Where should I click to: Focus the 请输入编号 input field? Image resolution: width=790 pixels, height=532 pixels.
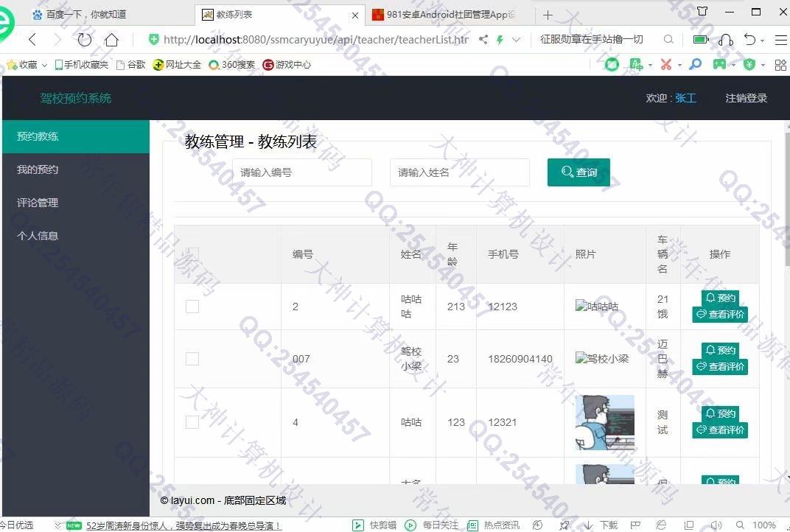pos(302,172)
